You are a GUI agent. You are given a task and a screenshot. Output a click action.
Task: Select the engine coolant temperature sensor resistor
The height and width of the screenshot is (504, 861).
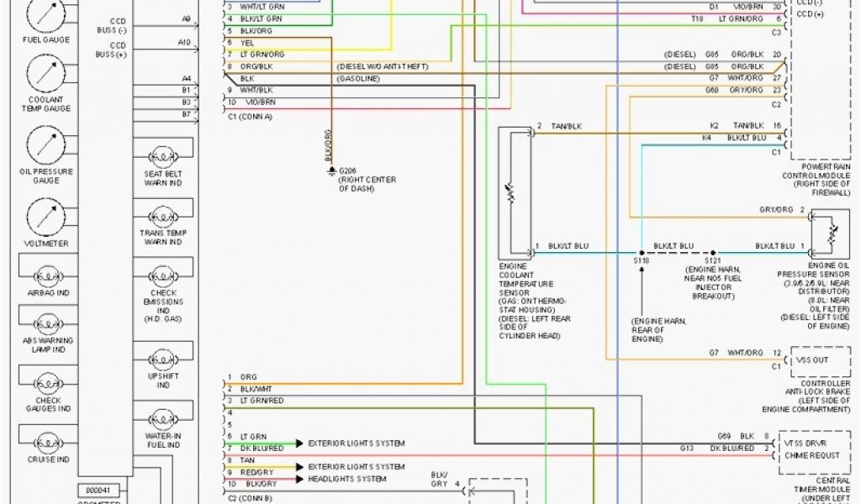(509, 194)
